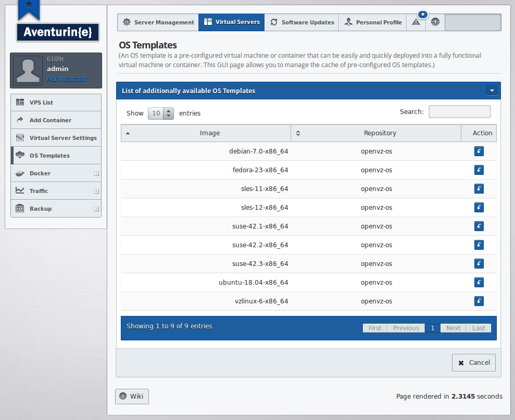
Task: Focus the Search input field
Action: (x=459, y=112)
